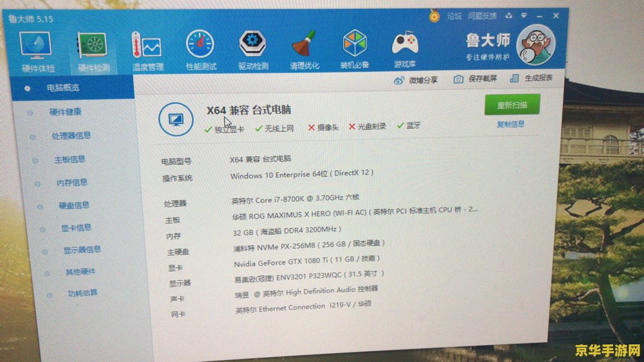Viewport: 644px width, 362px height.
Task: Open 驱动检测 driver detection icon
Action: click(x=253, y=50)
